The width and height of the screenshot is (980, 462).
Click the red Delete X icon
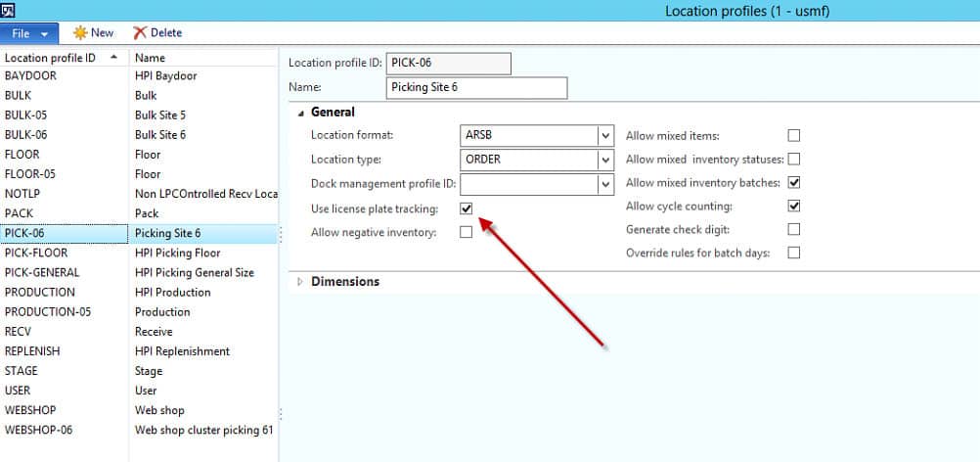140,32
